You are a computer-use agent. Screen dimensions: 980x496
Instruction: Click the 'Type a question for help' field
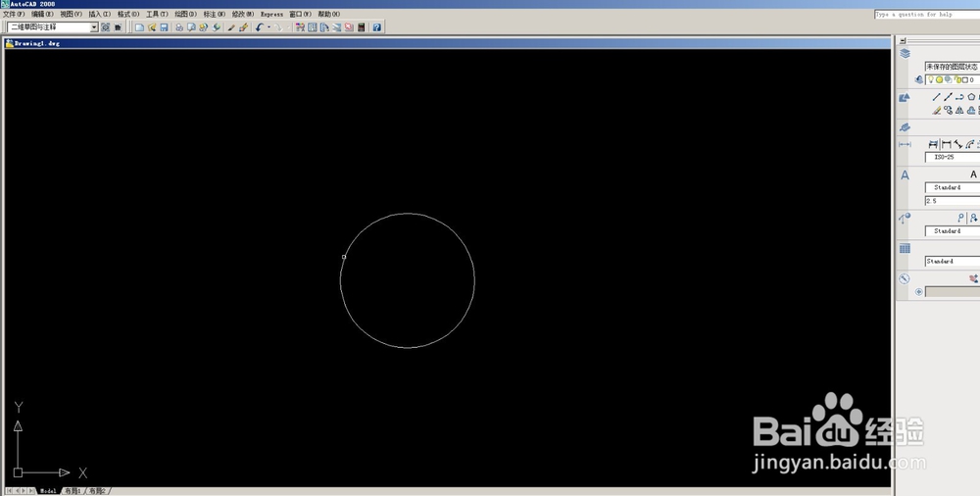(927, 15)
